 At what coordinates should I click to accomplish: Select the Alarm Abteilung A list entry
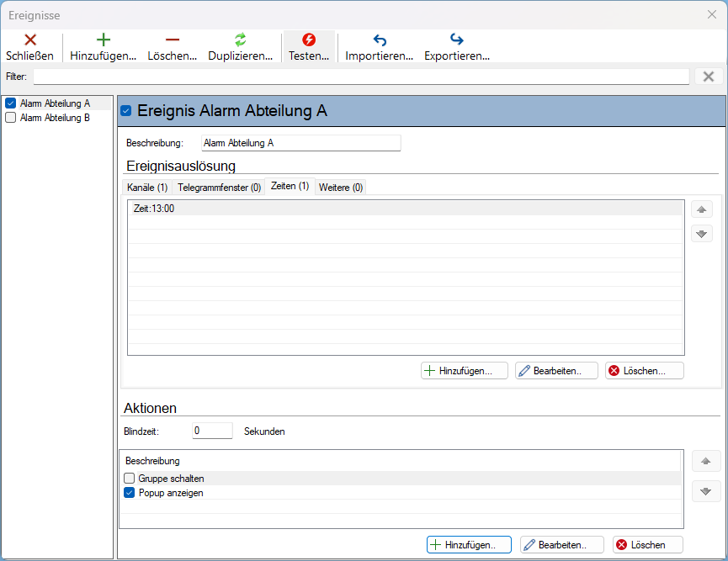tap(55, 103)
